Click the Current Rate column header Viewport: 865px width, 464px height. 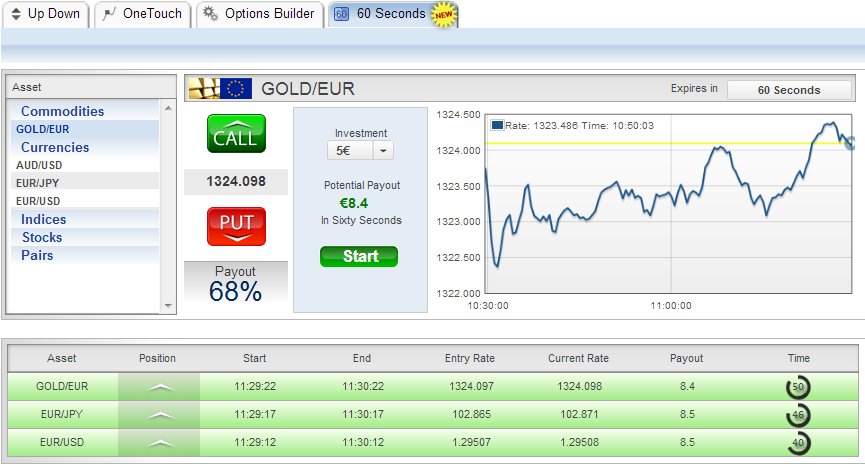[x=578, y=358]
